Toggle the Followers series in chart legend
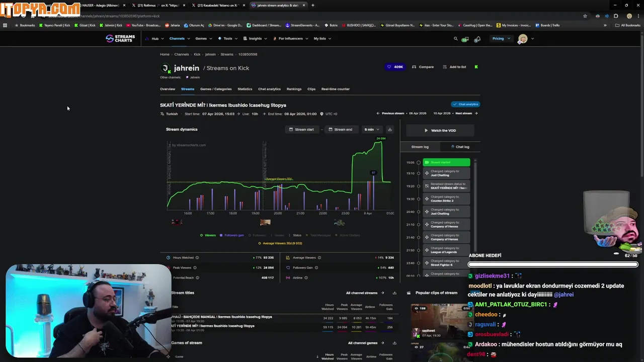The width and height of the screenshot is (644, 362). point(257,235)
